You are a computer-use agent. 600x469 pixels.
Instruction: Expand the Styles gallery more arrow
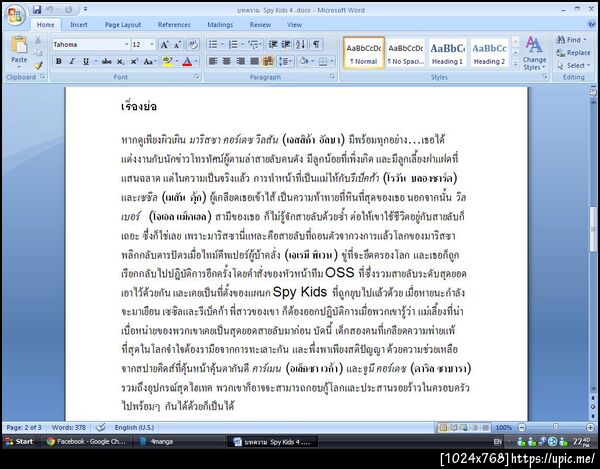click(515, 64)
